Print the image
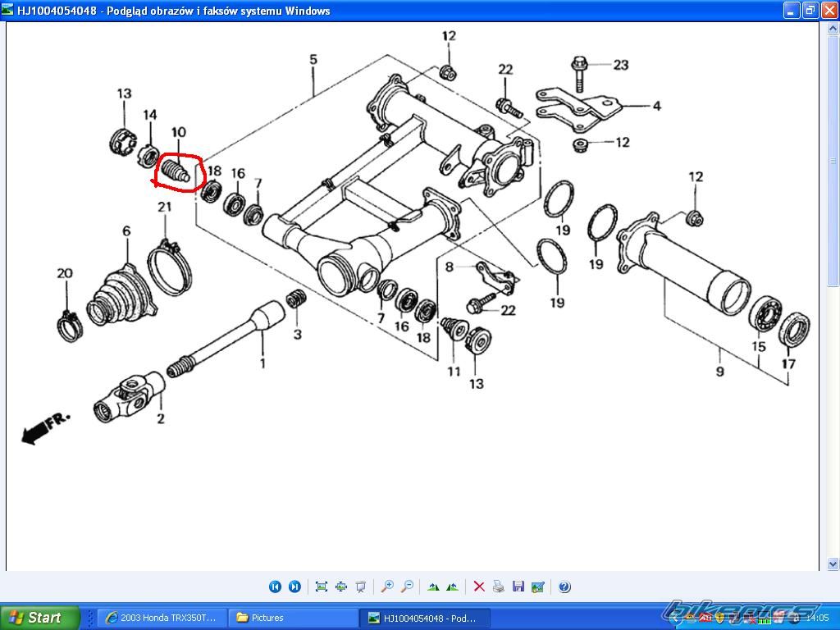Screen dimensions: 840x630 tap(498, 587)
